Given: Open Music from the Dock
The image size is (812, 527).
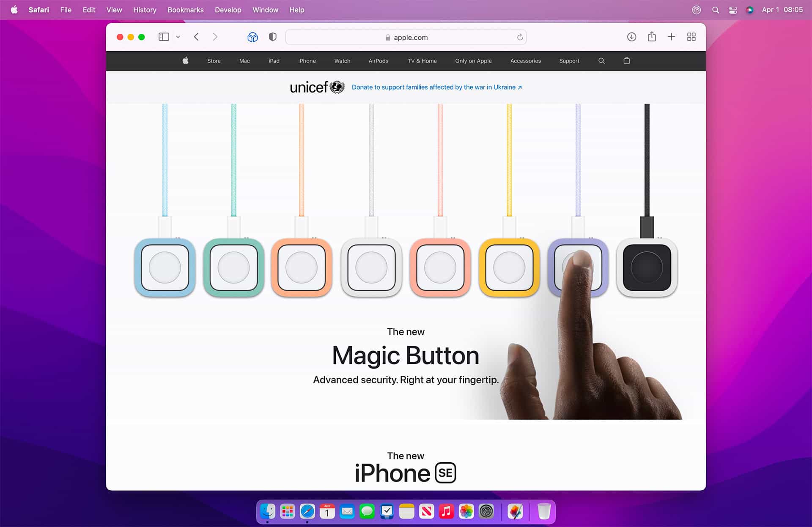Looking at the screenshot, I should tap(447, 511).
